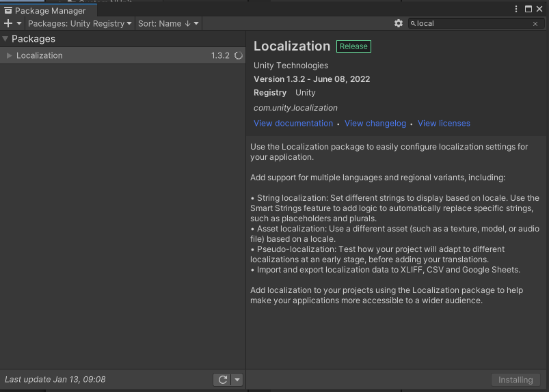
Task: Click the plus icon to add a package
Action: (8, 23)
